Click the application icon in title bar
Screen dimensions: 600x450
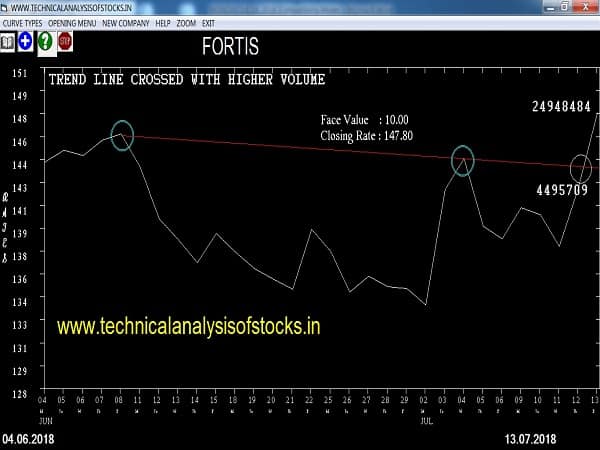[x=6, y=6]
